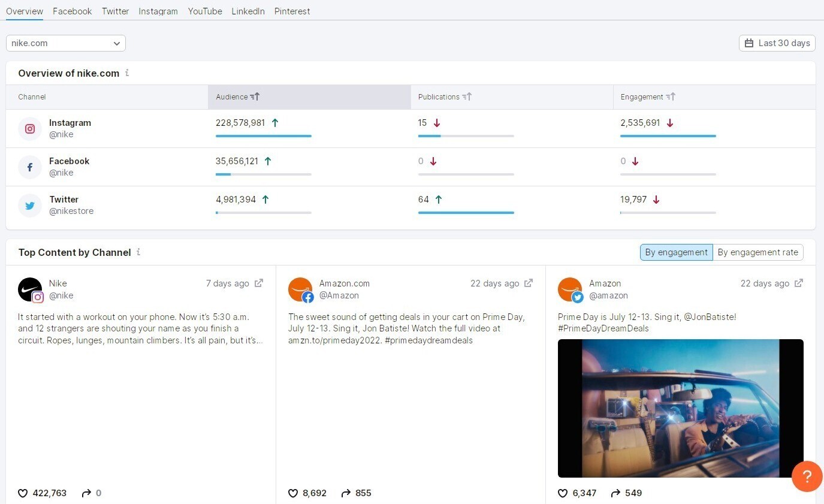Switch to the Facebook tab
Viewport: 824px width, 504px height.
73,11
